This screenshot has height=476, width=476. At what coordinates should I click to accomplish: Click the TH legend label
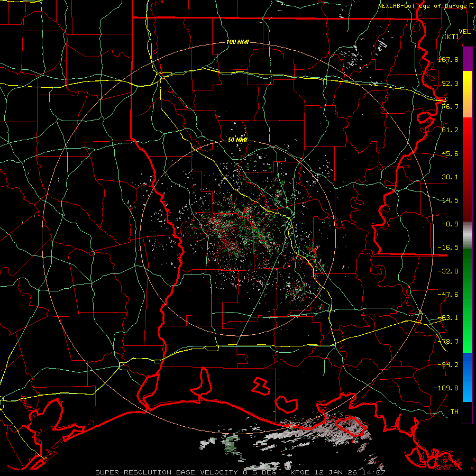click(454, 412)
